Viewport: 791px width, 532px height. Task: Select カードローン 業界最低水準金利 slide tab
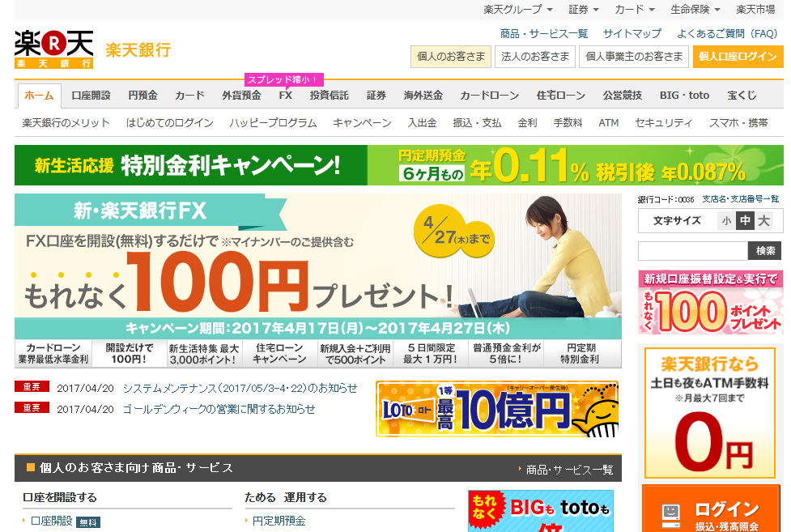(53, 353)
